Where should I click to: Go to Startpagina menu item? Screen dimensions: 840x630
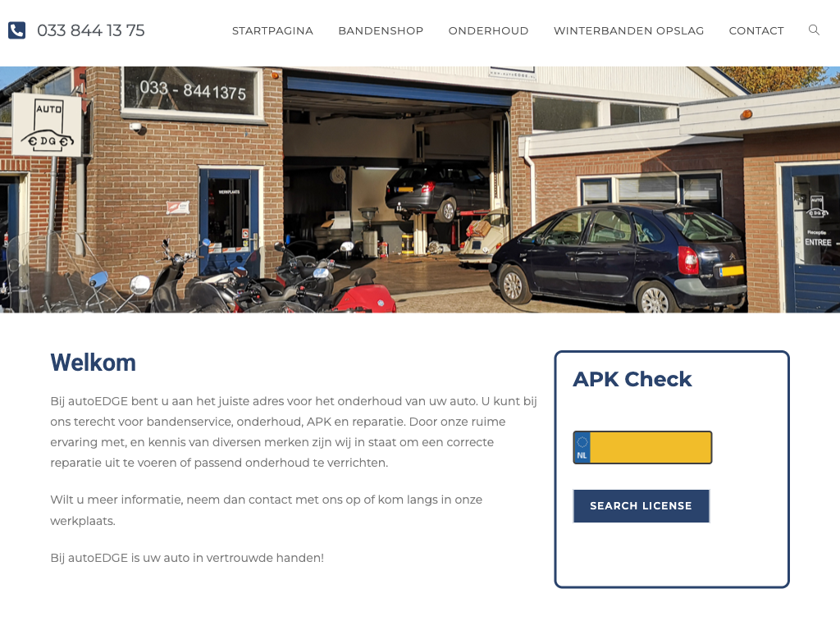pyautogui.click(x=272, y=31)
